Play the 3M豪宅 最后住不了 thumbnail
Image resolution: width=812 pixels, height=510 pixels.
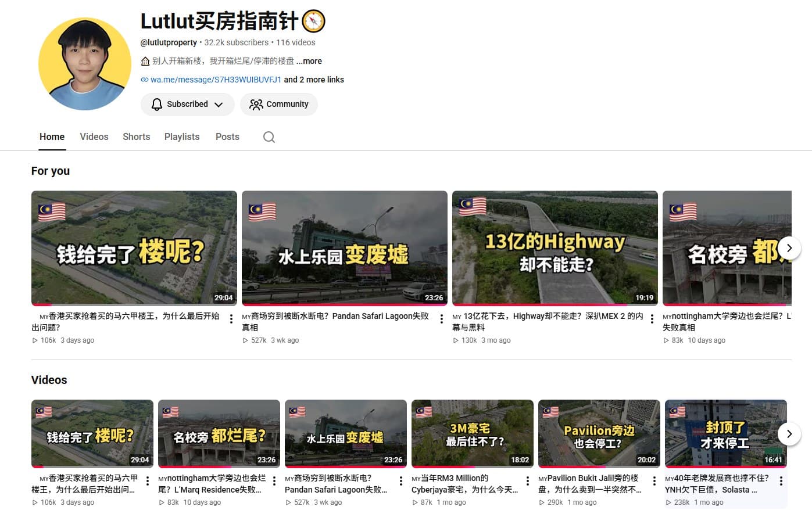473,433
